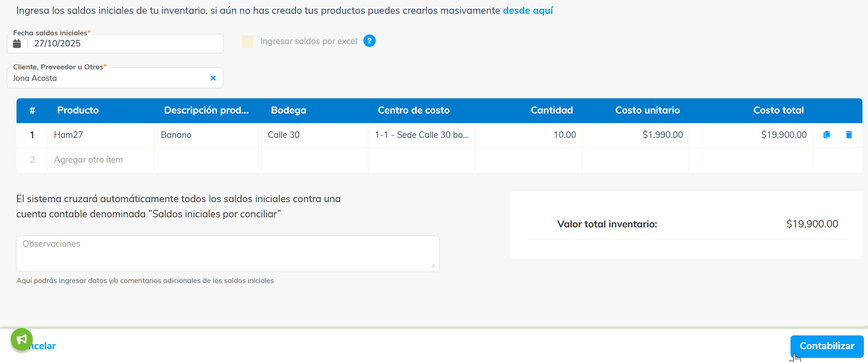Screen dimensions: 868x362
Task: Duplicate row 1 with the copy icon
Action: (827, 135)
